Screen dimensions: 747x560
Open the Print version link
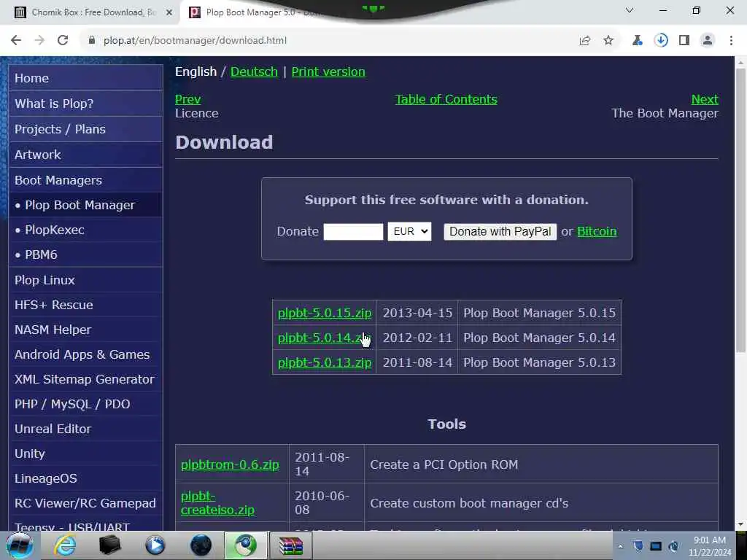[328, 72]
